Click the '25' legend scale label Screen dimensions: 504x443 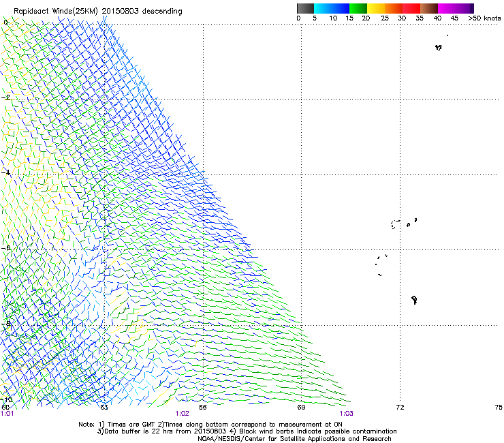[384, 18]
